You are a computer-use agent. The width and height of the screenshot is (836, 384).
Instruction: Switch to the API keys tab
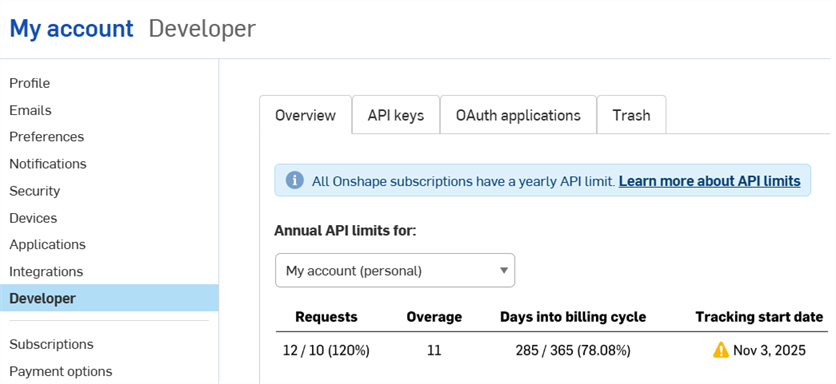click(396, 115)
